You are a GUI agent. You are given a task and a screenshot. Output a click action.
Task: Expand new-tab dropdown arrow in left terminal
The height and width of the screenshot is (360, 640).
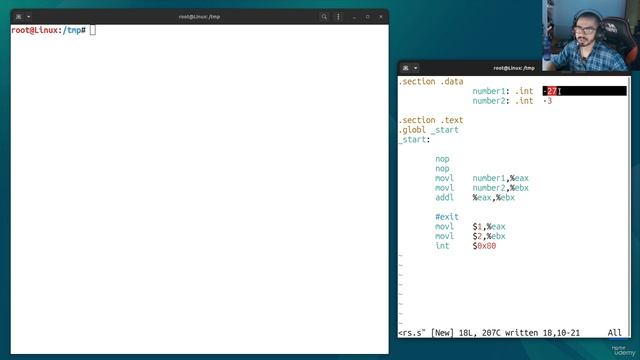tap(29, 17)
